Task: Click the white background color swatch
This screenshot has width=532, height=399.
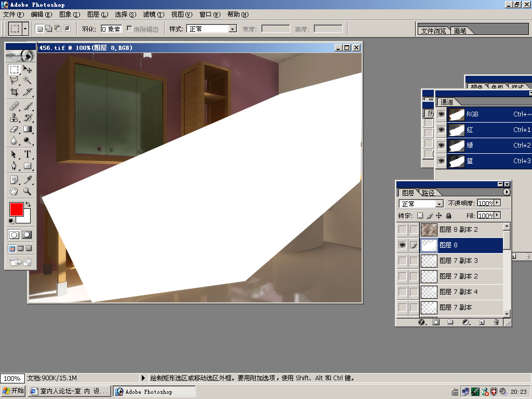Action: click(x=26, y=219)
